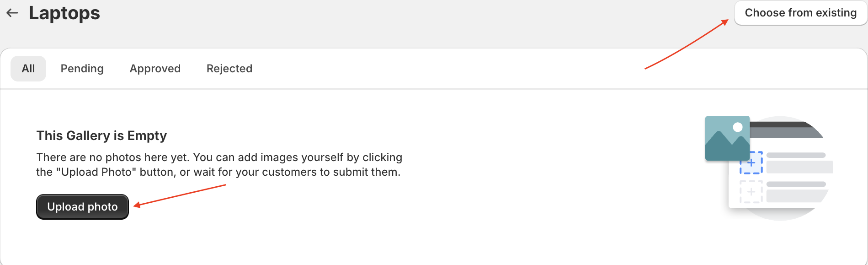Switch to the Pending tab

point(82,69)
